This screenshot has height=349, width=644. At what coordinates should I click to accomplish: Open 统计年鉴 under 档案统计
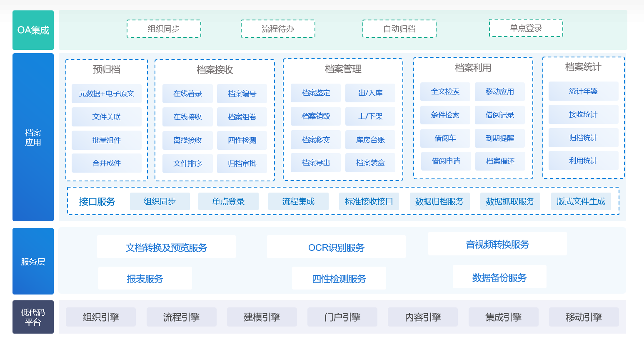[x=583, y=91]
